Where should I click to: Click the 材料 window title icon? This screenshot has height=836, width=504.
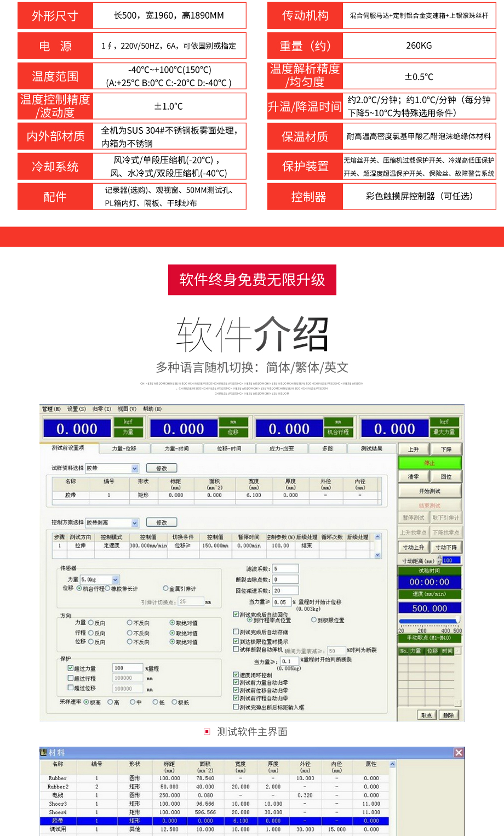pyautogui.click(x=43, y=753)
